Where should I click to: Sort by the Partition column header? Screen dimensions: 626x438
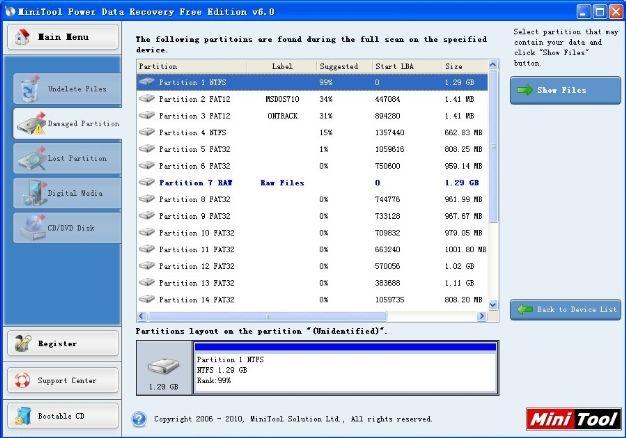191,66
